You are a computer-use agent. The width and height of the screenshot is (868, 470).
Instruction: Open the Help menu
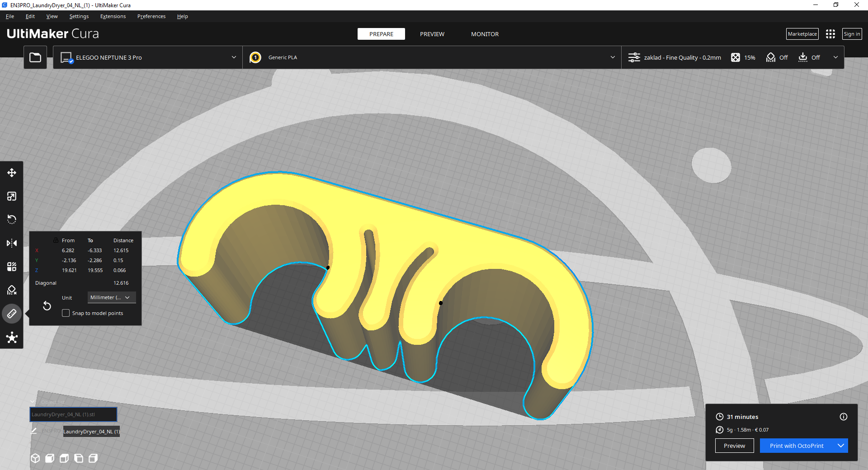click(x=182, y=16)
